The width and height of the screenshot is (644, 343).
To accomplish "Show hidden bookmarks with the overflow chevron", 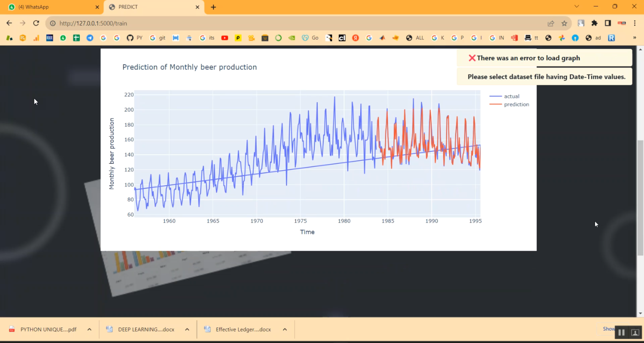I will pyautogui.click(x=635, y=38).
